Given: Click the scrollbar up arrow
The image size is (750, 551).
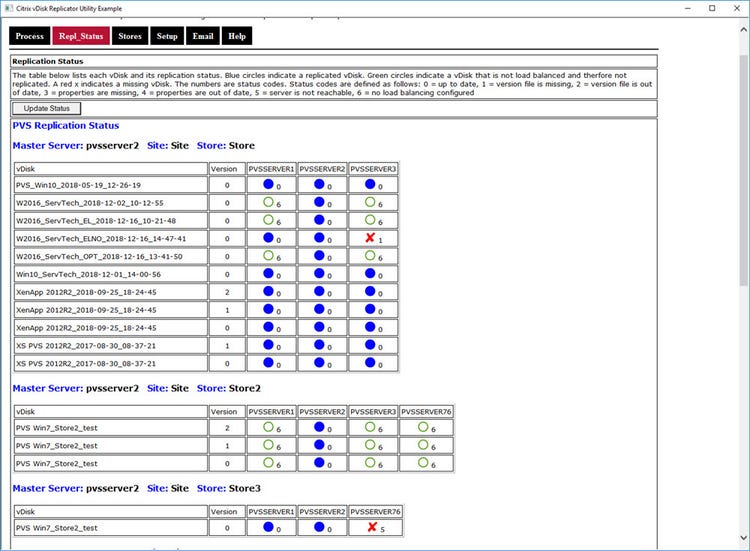Looking at the screenshot, I should coord(744,30).
